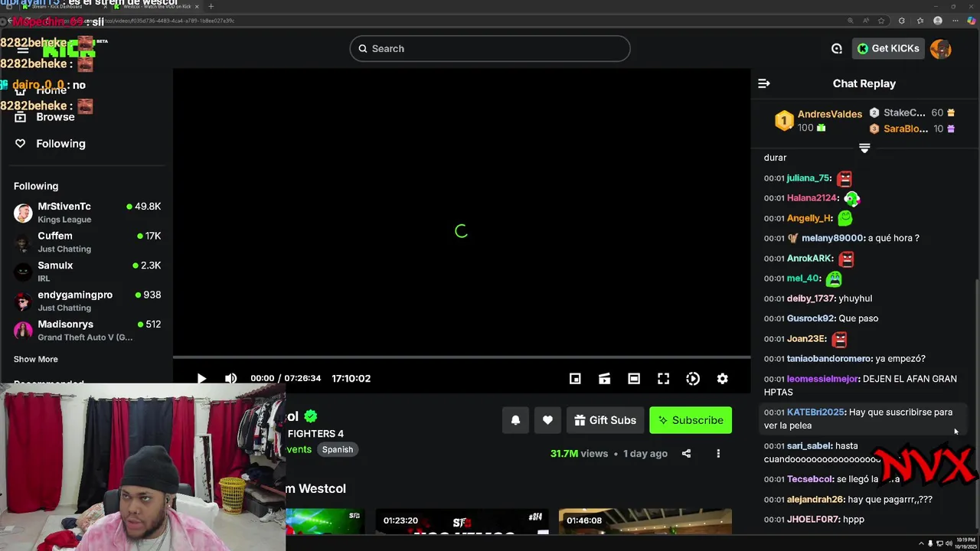The height and width of the screenshot is (551, 980).
Task: Click username AnrokARK in chat
Action: (810, 259)
